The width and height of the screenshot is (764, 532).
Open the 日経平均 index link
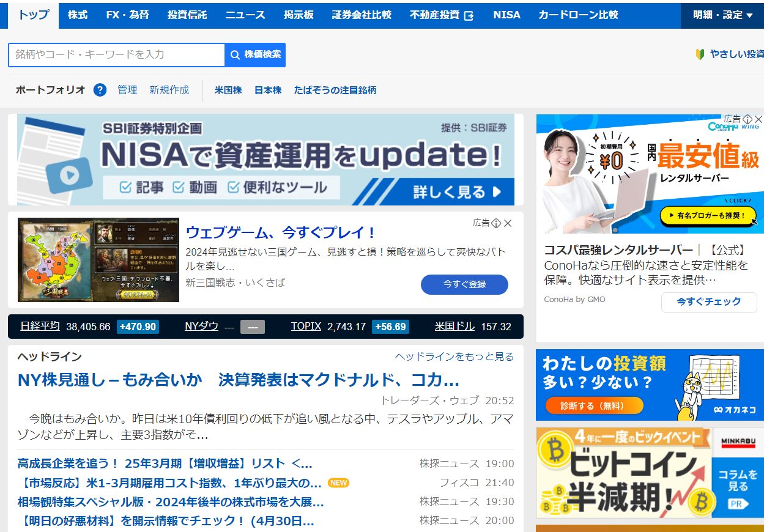[x=40, y=326]
